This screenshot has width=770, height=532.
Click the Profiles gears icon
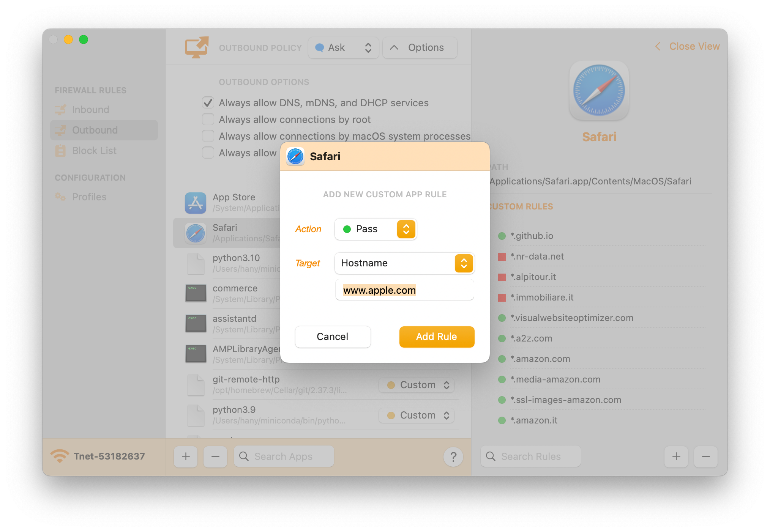point(60,197)
